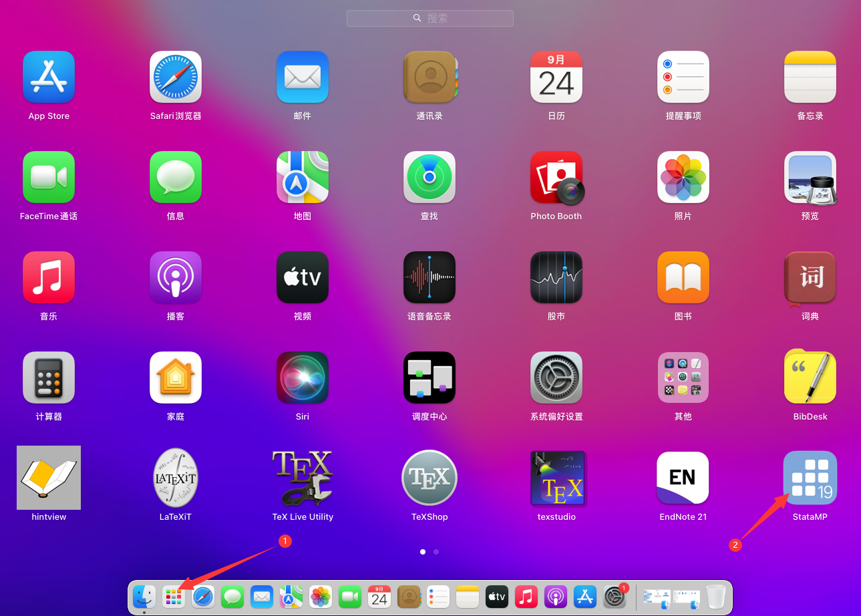Image resolution: width=861 pixels, height=616 pixels.
Task: Open Podcasts from the Dock
Action: pyautogui.click(x=556, y=596)
